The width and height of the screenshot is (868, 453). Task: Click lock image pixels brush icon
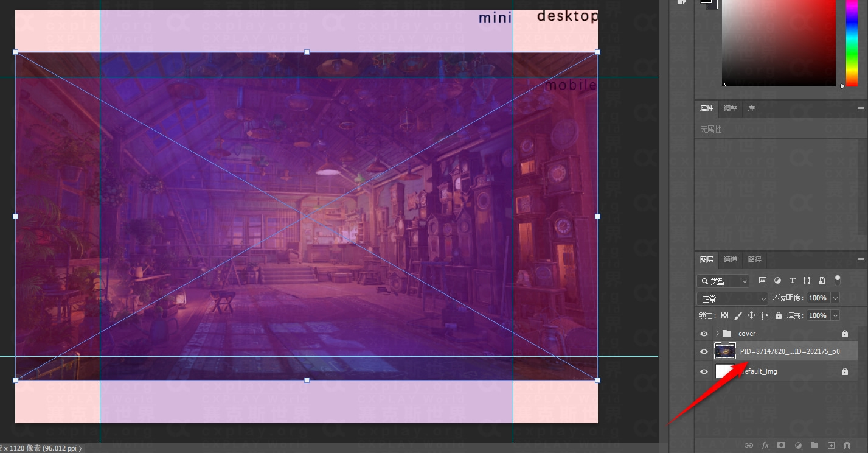pyautogui.click(x=738, y=315)
